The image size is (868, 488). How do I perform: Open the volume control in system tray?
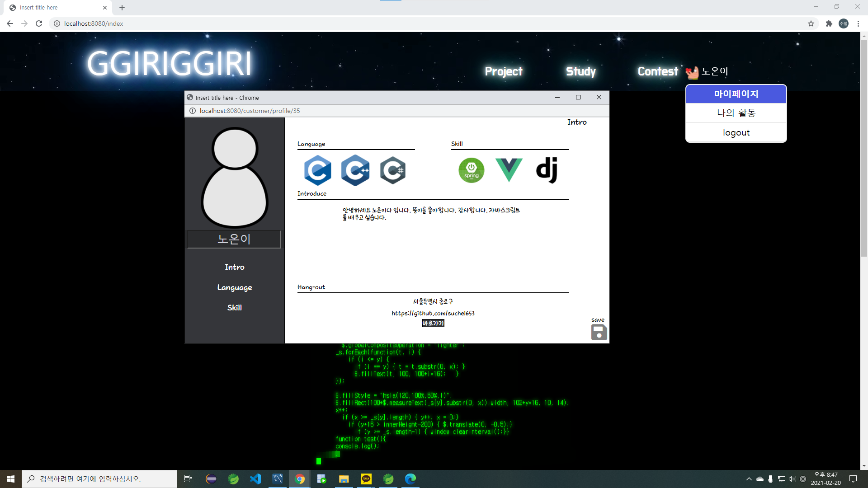792,479
